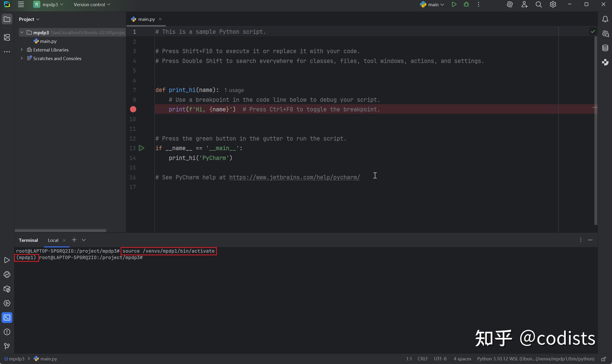Open the Notifications bell

click(605, 19)
